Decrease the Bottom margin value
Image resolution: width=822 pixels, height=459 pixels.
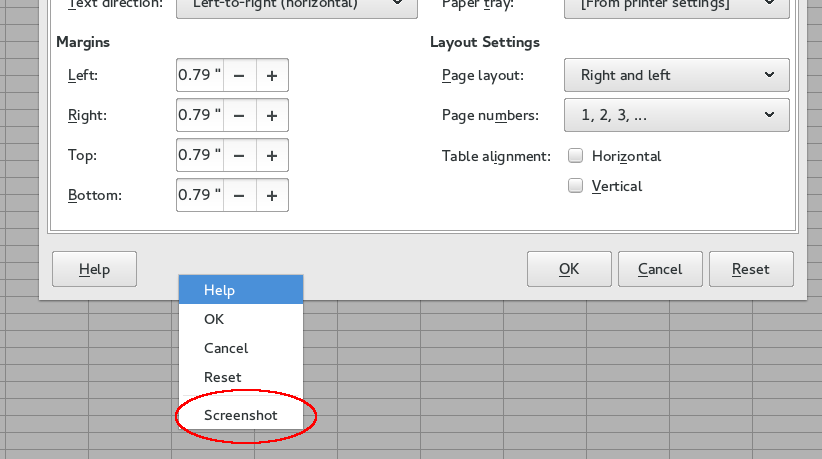coord(239,195)
